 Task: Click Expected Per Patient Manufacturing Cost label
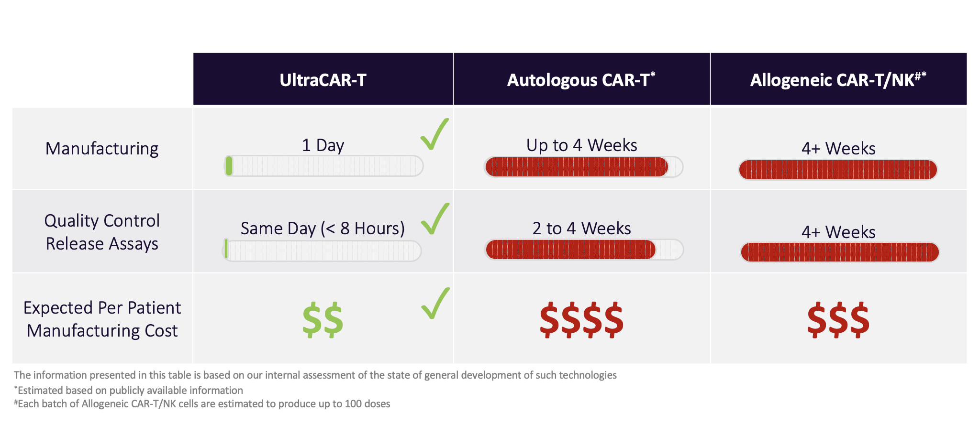coord(102,319)
